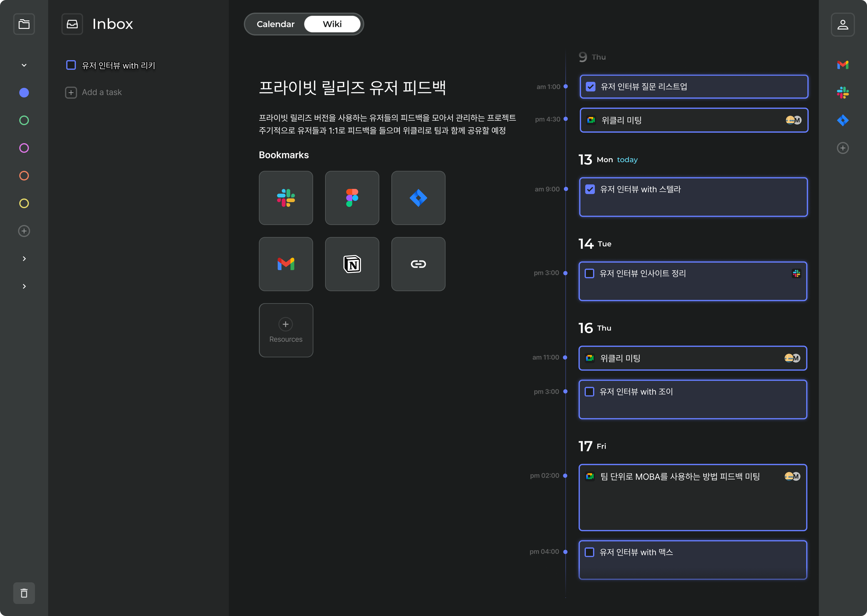Open the Jira bookmark
The height and width of the screenshot is (616, 867).
[418, 198]
